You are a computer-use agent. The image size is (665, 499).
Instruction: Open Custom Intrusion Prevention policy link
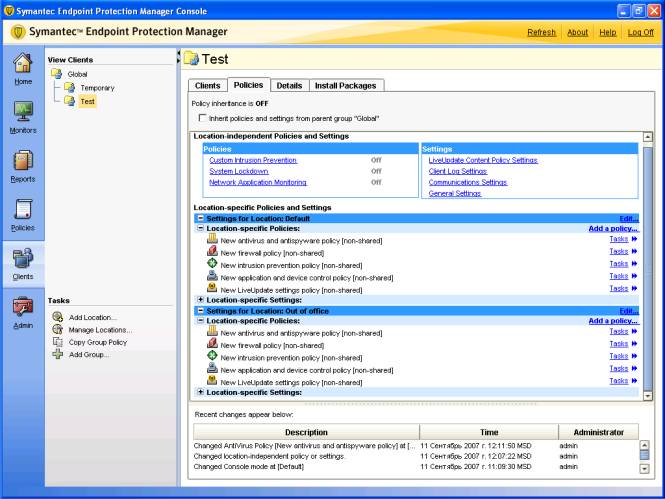tap(253, 160)
